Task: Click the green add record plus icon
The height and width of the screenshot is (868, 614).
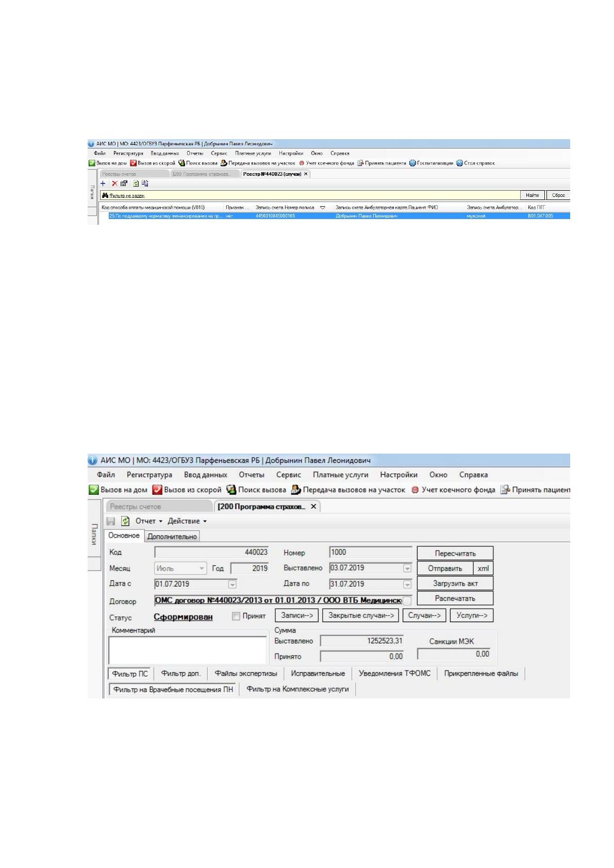Action: pos(103,183)
